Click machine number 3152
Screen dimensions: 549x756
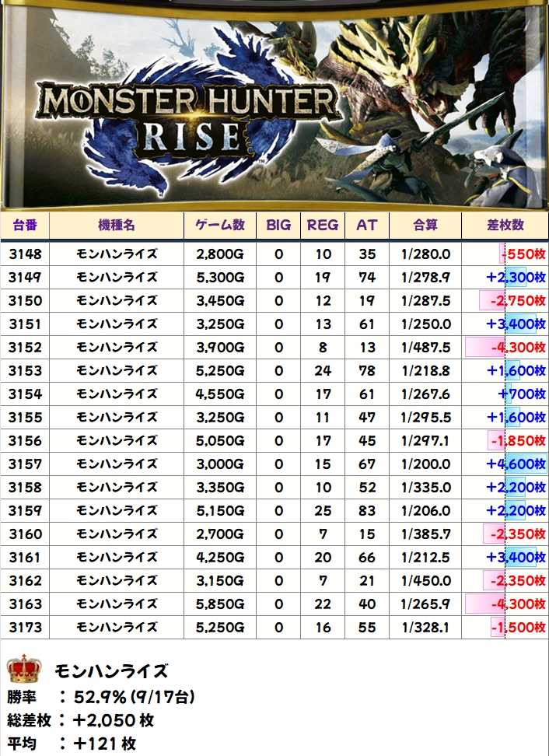[25, 347]
